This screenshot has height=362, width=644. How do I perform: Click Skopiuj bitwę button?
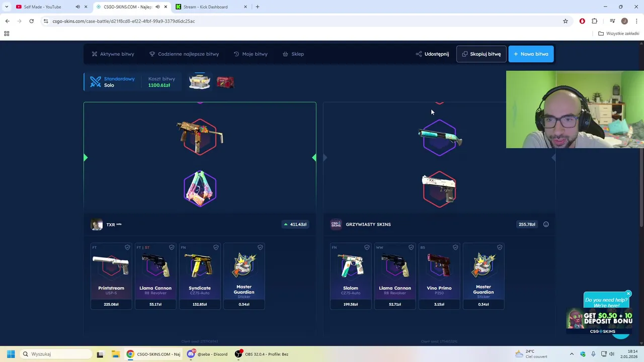(x=481, y=54)
